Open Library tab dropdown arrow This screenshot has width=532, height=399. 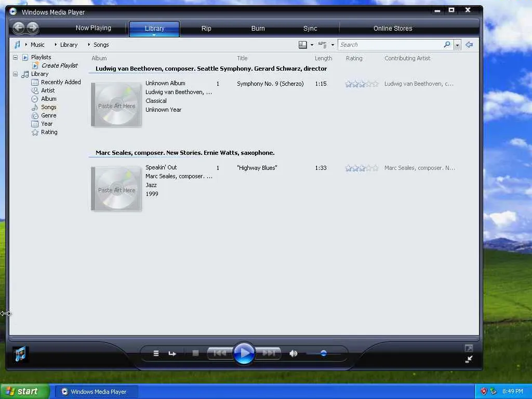[154, 35]
